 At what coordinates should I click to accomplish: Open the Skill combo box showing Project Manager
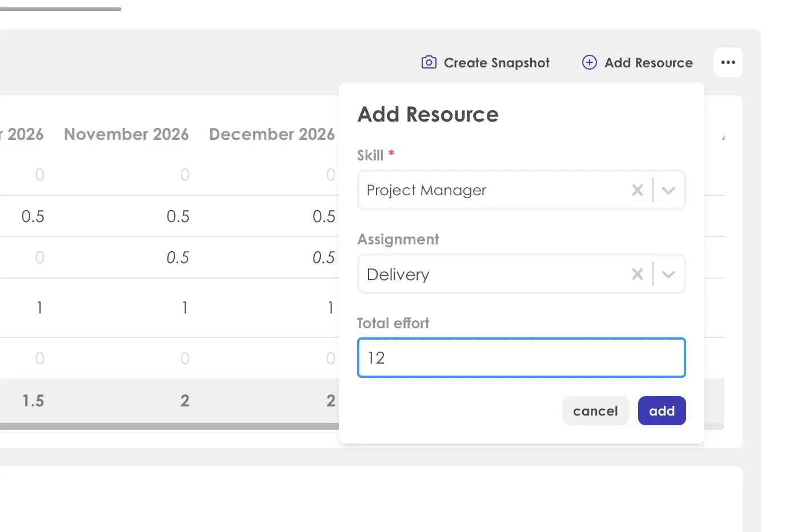pyautogui.click(x=521, y=190)
